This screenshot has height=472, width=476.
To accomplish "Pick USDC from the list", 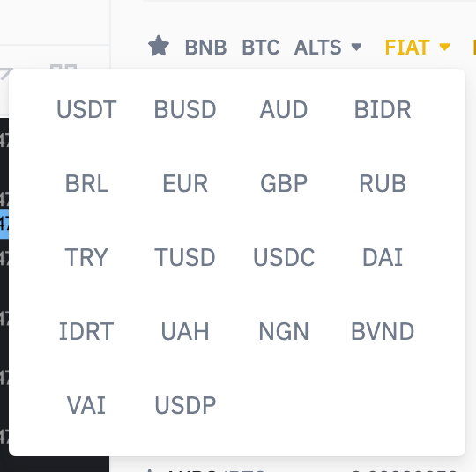I will 284,257.
